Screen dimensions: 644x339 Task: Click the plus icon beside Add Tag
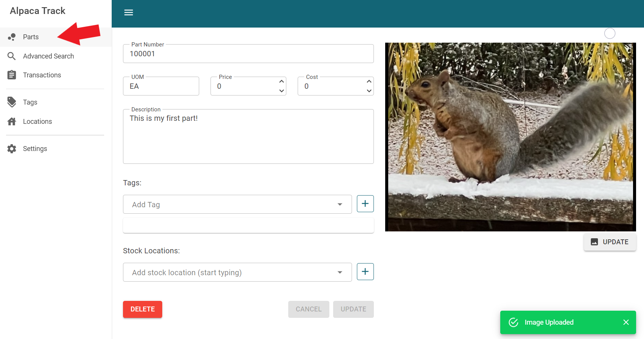click(365, 204)
